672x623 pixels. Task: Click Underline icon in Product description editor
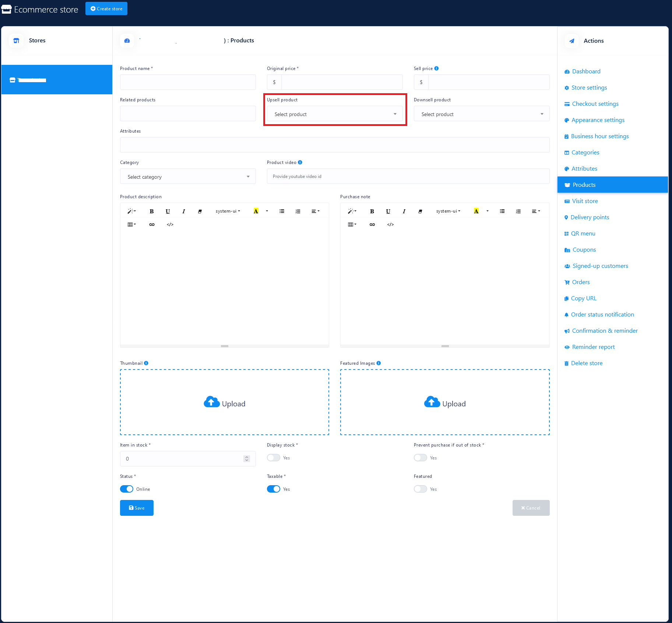[x=168, y=211]
